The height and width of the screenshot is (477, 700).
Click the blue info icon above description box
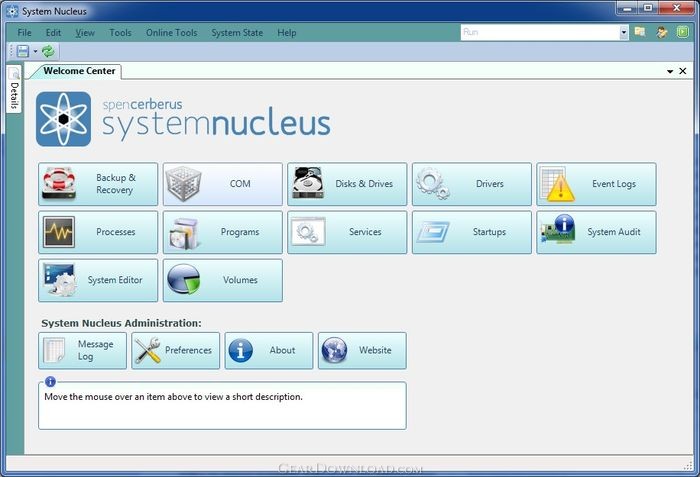point(50,381)
